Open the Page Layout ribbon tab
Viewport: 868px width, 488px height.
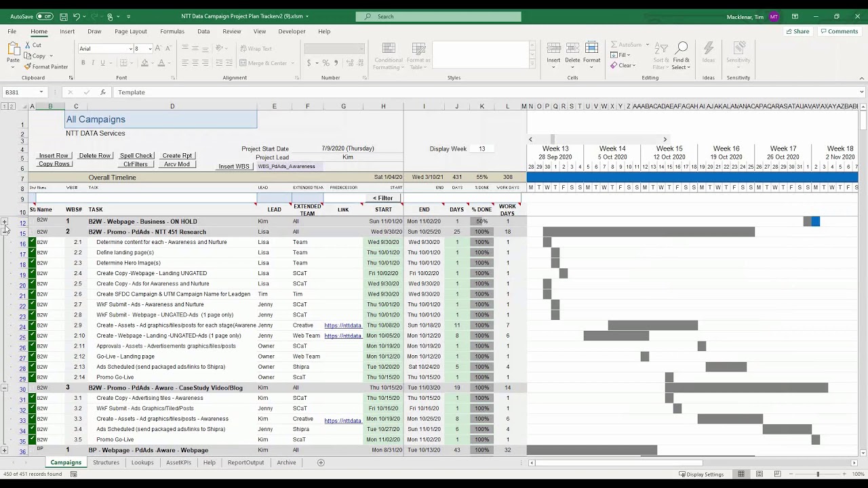(x=131, y=31)
